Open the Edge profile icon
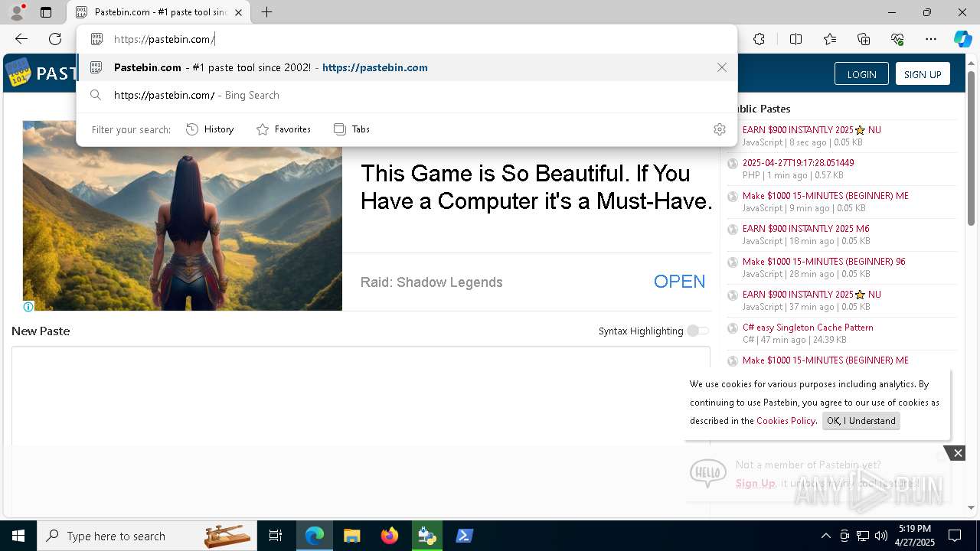The image size is (980, 551). [x=16, y=12]
